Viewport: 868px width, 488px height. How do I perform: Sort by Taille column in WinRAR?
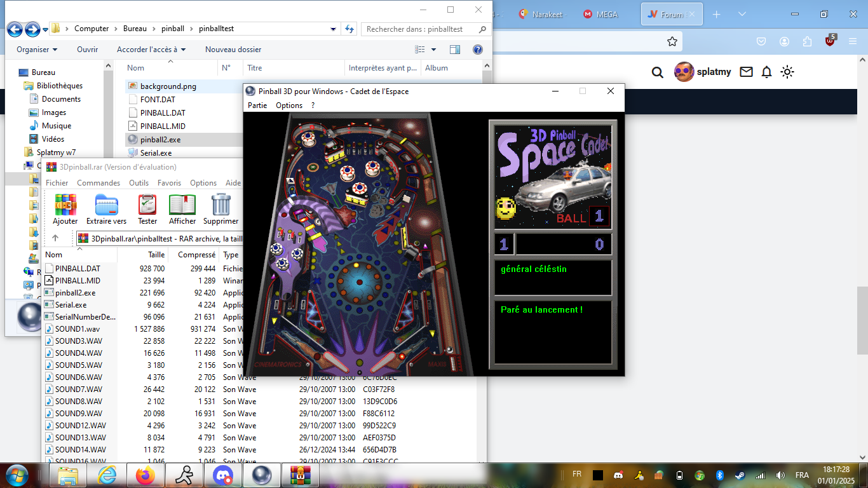point(142,255)
